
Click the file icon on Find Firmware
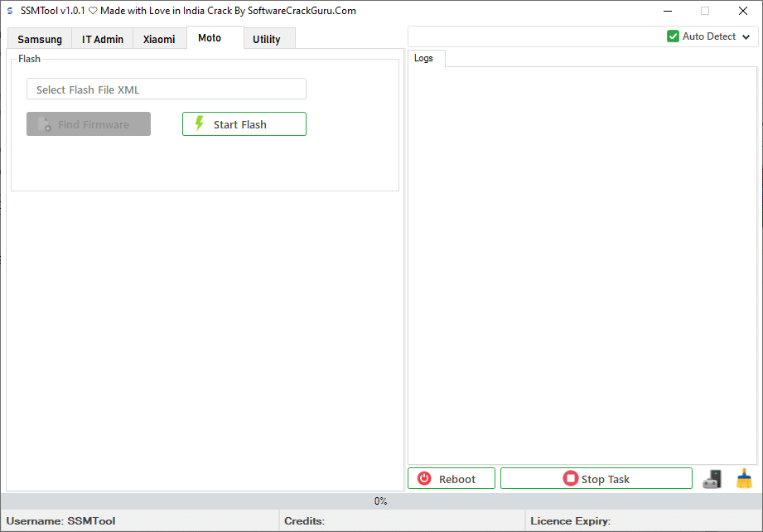44,124
